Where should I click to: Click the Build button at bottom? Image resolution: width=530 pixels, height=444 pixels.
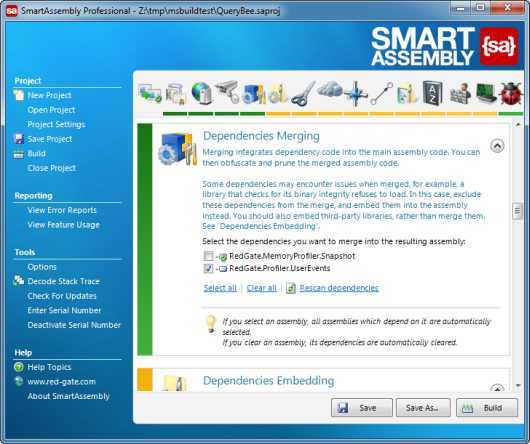(487, 408)
